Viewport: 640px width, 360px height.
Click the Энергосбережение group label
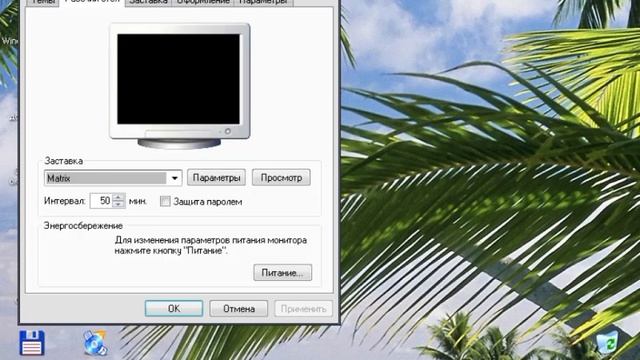[x=83, y=226]
